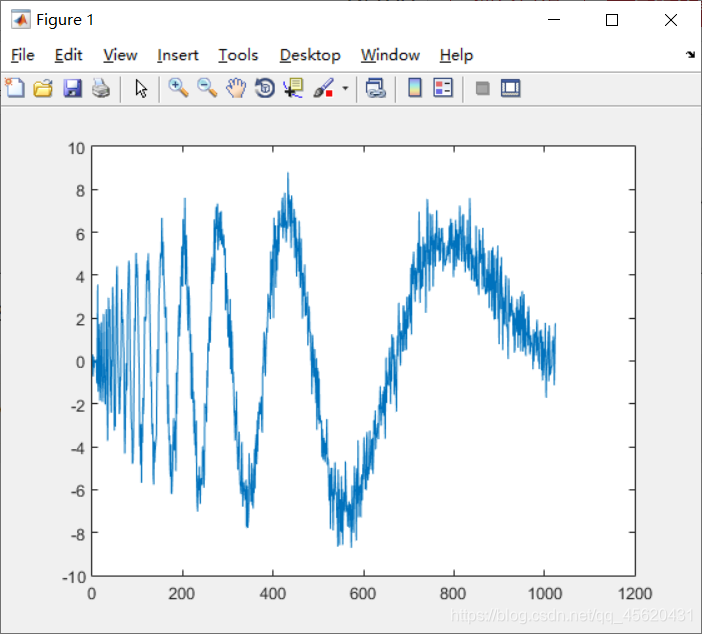The image size is (702, 634).
Task: Expand the Brush color dropdown arrow
Action: pos(345,88)
